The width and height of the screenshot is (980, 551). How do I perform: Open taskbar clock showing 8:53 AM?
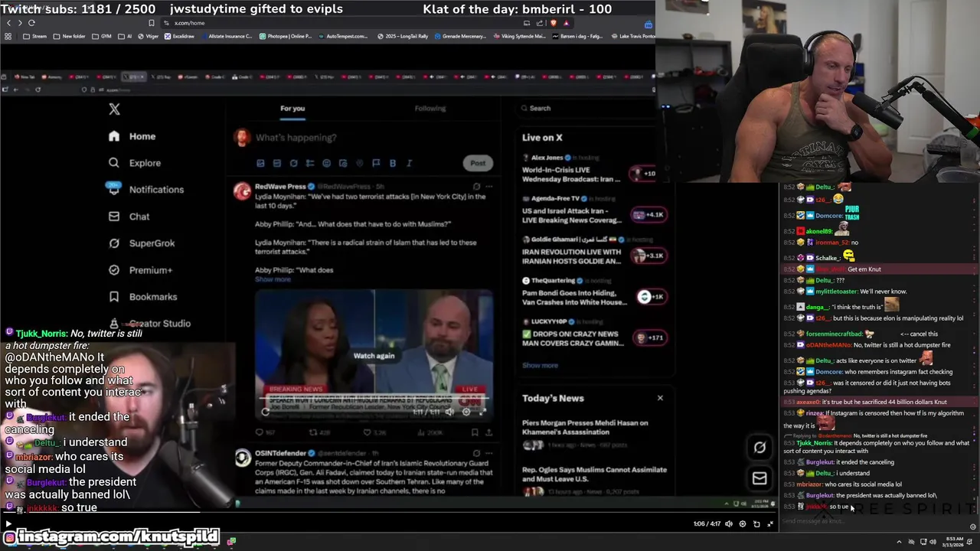tap(954, 542)
